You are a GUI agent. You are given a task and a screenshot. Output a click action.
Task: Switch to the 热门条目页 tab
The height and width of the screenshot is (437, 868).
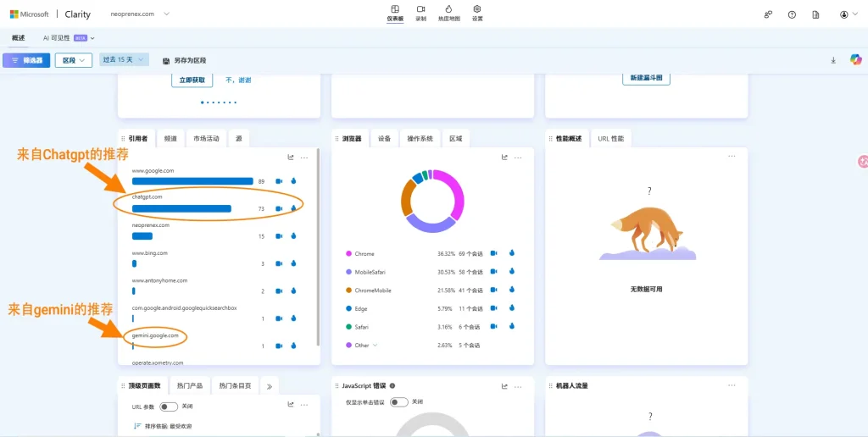click(x=235, y=386)
